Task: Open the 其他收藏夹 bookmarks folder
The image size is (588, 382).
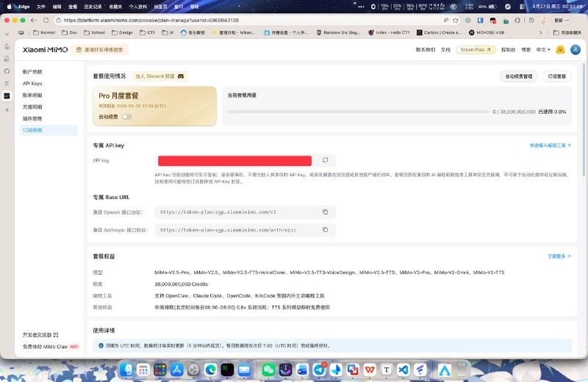Action: coord(567,32)
